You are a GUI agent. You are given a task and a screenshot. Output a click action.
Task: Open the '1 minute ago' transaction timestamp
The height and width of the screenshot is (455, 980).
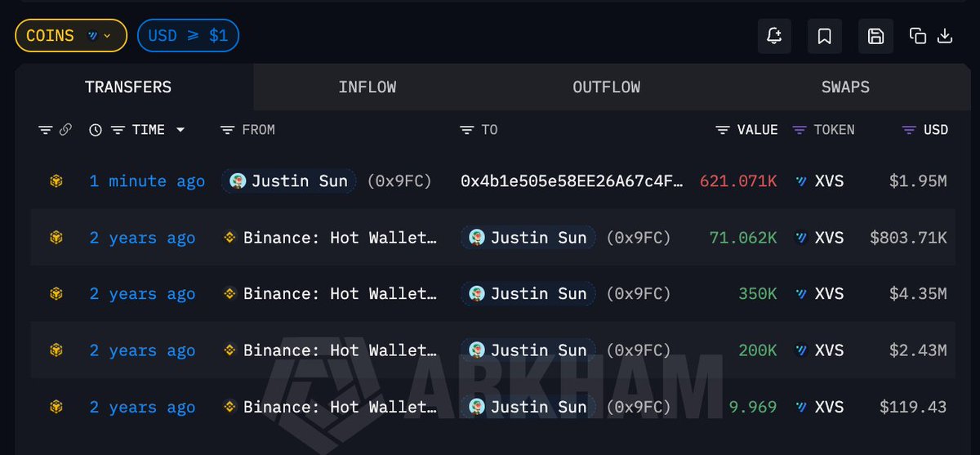(x=147, y=181)
